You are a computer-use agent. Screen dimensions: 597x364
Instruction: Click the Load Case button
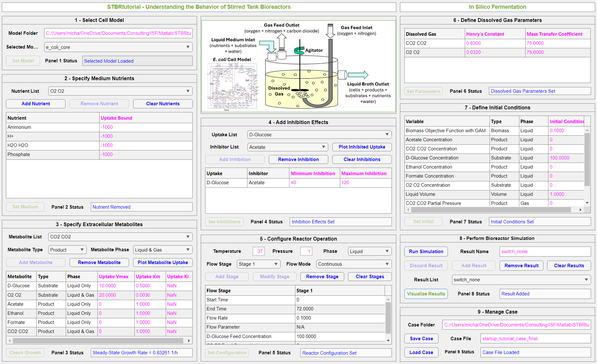[421, 352]
